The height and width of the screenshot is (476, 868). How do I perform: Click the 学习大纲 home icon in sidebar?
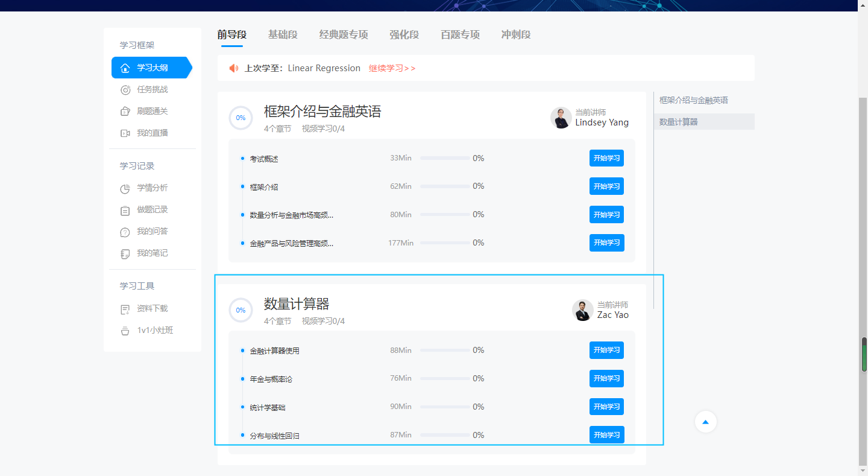tap(125, 68)
